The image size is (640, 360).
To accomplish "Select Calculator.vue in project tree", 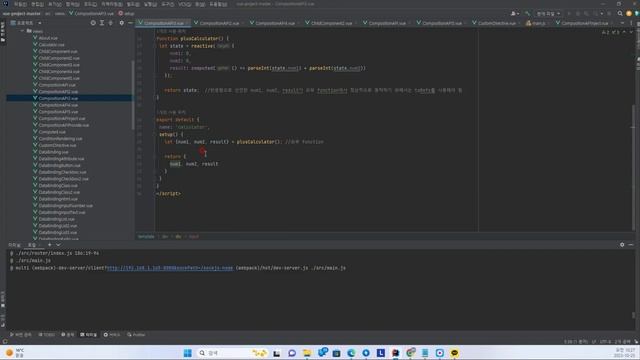I will 51,44.
